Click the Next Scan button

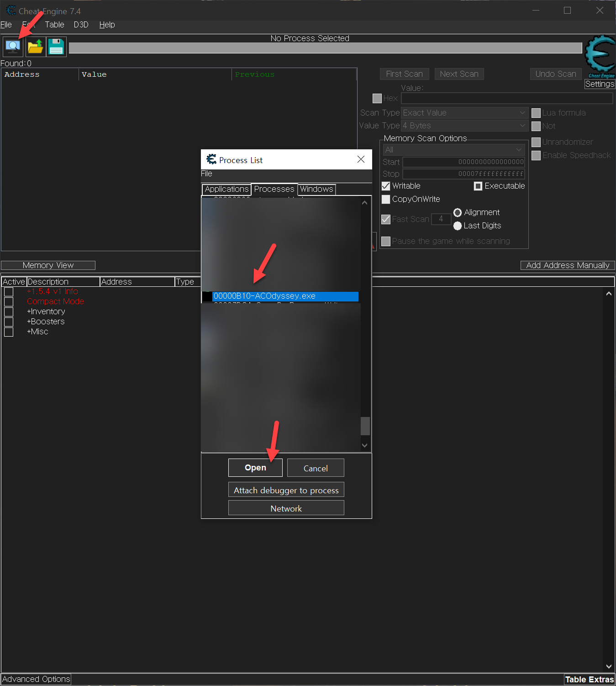tap(459, 74)
